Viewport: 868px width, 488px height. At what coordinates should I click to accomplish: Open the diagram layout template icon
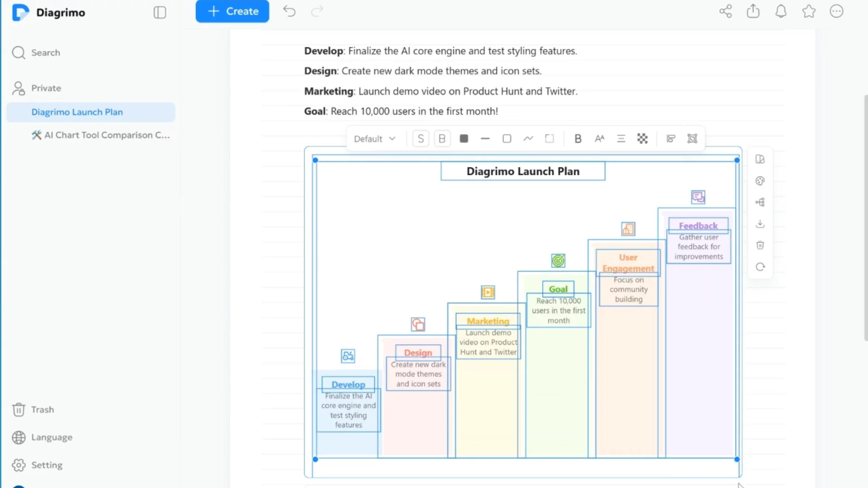tap(760, 159)
